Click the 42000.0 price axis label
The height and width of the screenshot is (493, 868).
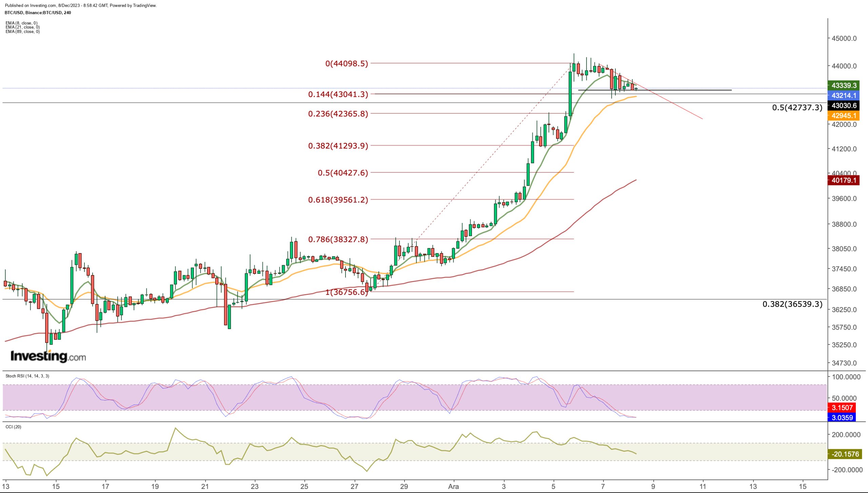[844, 125]
